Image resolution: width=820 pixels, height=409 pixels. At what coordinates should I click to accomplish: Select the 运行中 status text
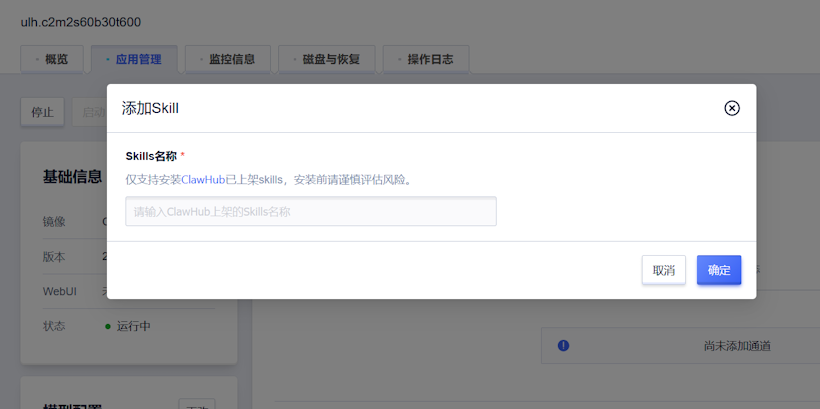[x=133, y=326]
